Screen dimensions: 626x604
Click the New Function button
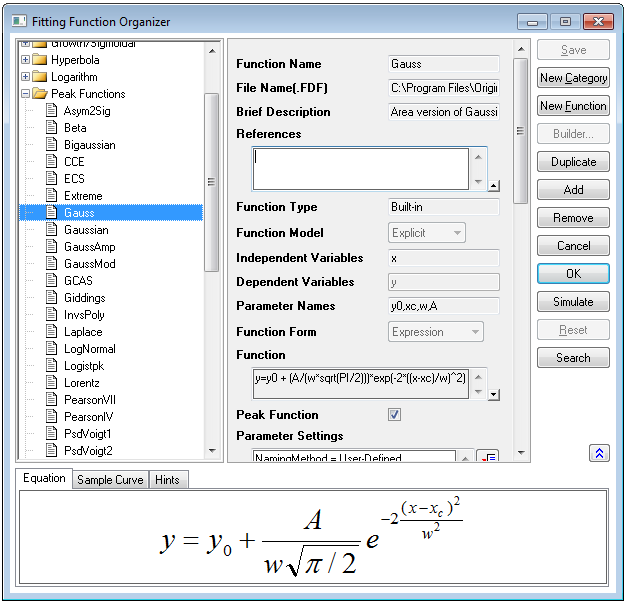pyautogui.click(x=573, y=106)
